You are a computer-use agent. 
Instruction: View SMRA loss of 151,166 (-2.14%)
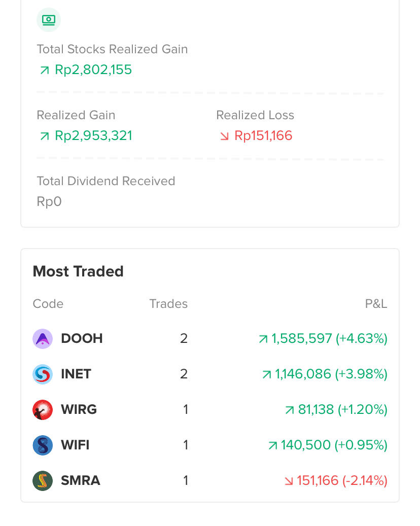(x=336, y=481)
